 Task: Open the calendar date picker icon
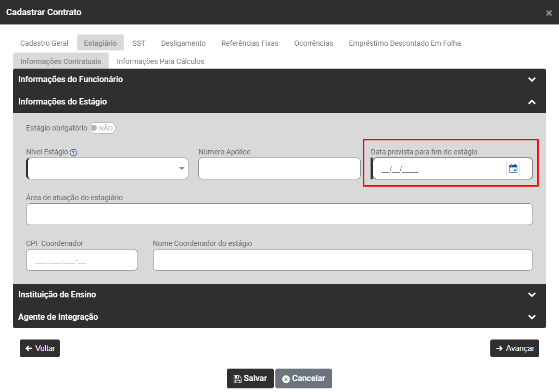click(513, 168)
